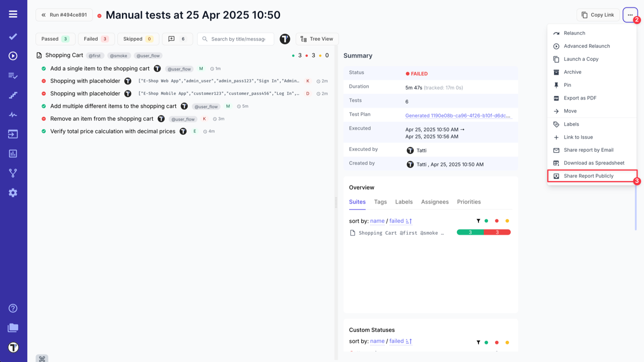Toggle the Passed filter

55,39
